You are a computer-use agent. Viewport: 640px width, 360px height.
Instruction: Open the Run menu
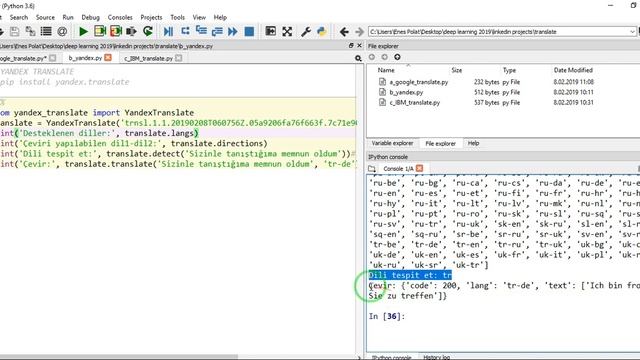pyautogui.click(x=68, y=17)
